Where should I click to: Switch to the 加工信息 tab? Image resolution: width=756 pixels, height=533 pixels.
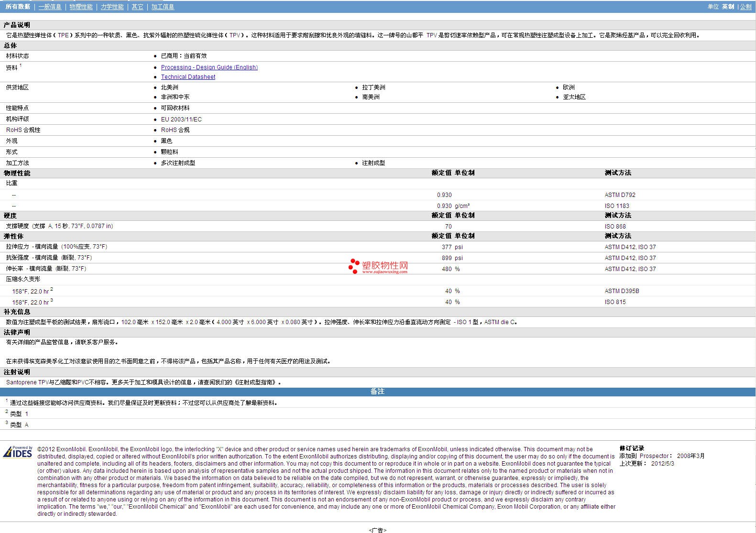(163, 7)
